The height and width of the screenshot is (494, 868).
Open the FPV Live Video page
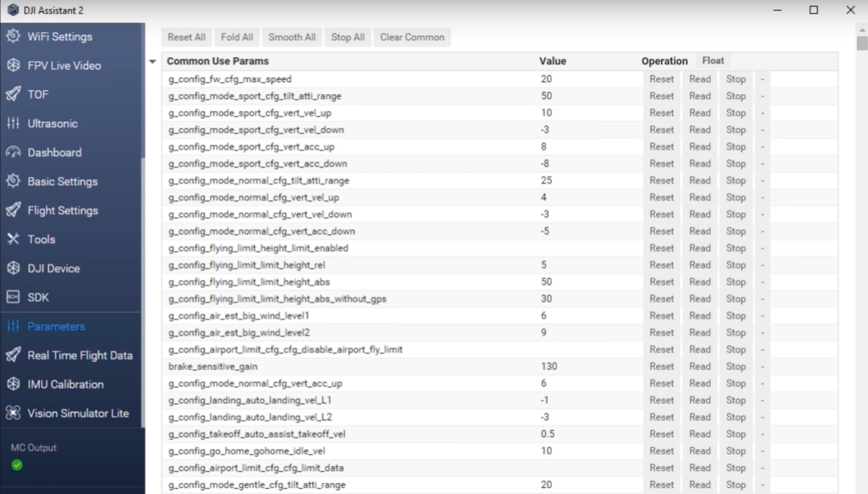pos(64,65)
